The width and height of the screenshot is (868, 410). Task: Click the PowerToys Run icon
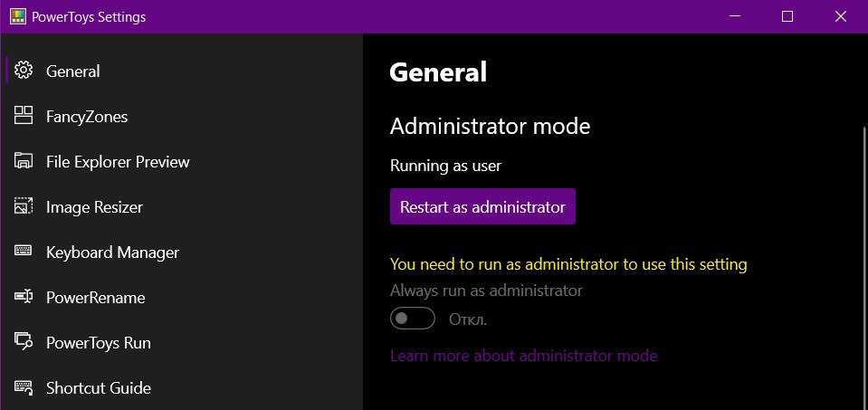(x=24, y=342)
